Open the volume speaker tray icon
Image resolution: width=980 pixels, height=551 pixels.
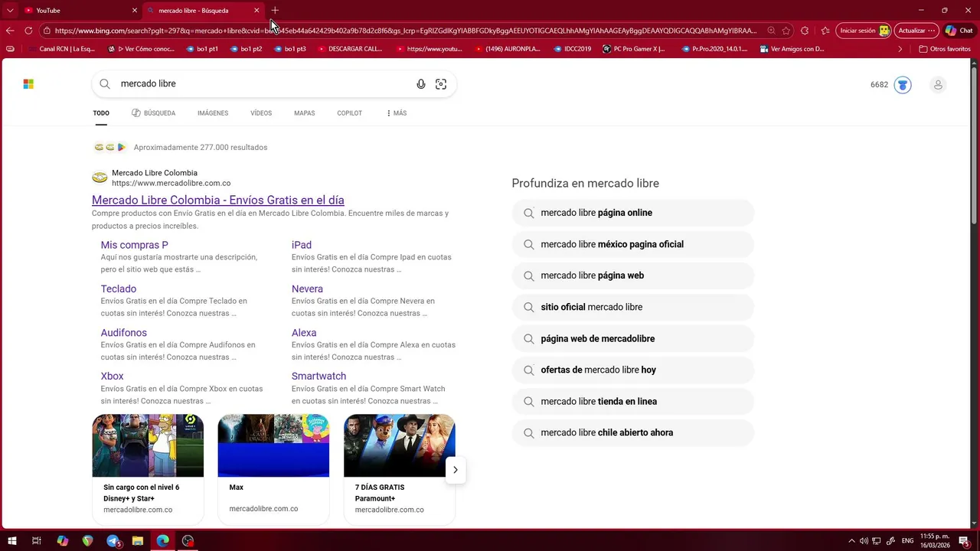864,541
